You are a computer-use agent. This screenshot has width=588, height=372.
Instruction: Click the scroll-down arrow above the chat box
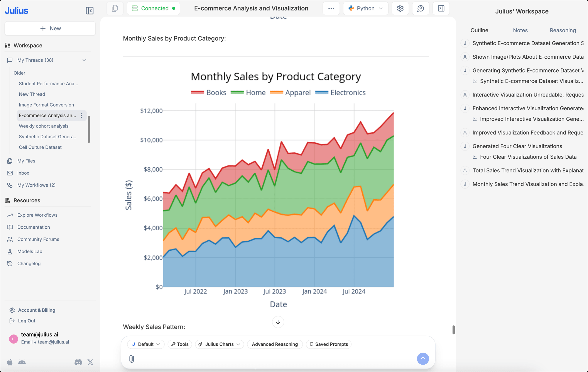pyautogui.click(x=278, y=322)
